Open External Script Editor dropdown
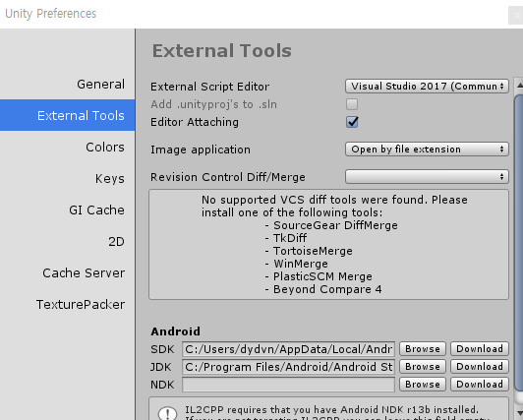 point(427,87)
